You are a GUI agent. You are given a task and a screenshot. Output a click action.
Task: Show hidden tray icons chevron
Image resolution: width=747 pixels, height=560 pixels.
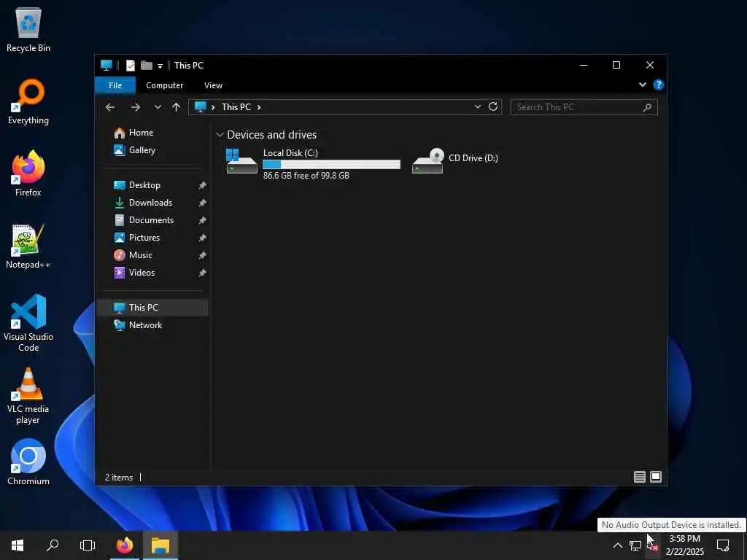pyautogui.click(x=617, y=545)
